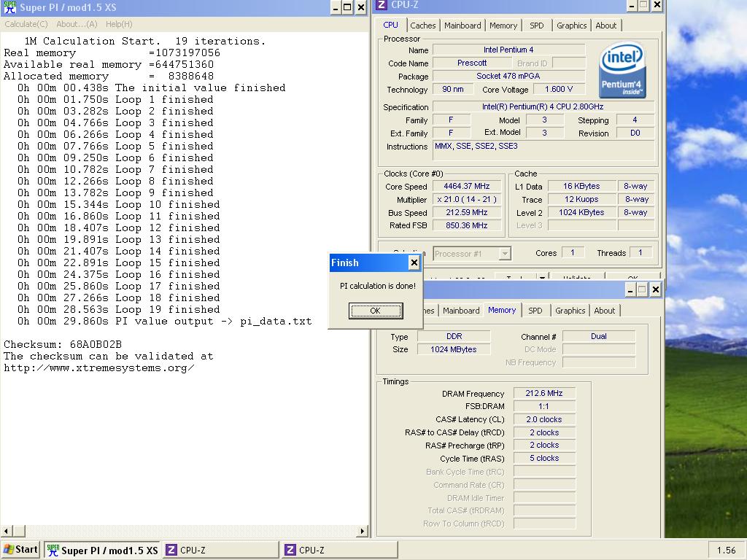
Task: Click Level 2 cache value 1024 KBytes
Action: (x=581, y=212)
